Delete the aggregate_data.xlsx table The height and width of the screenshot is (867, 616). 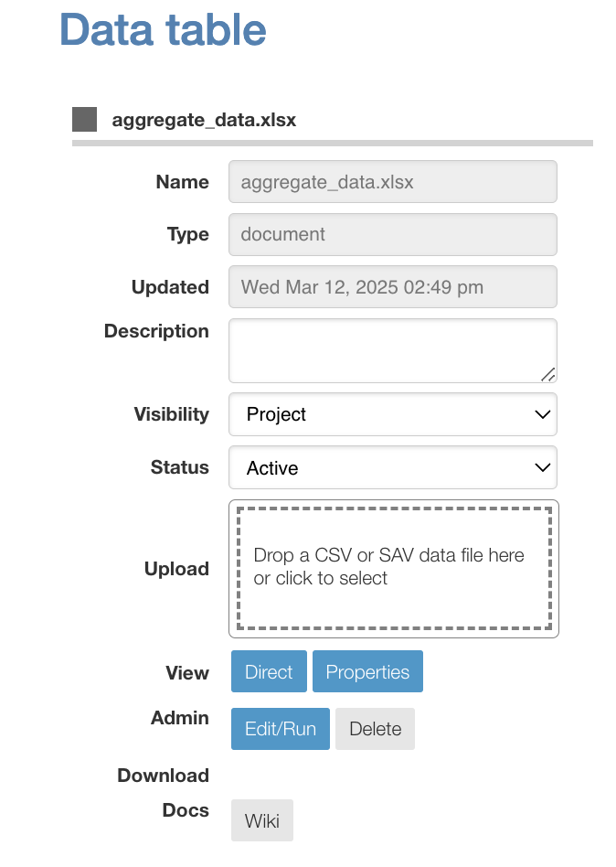tap(375, 729)
